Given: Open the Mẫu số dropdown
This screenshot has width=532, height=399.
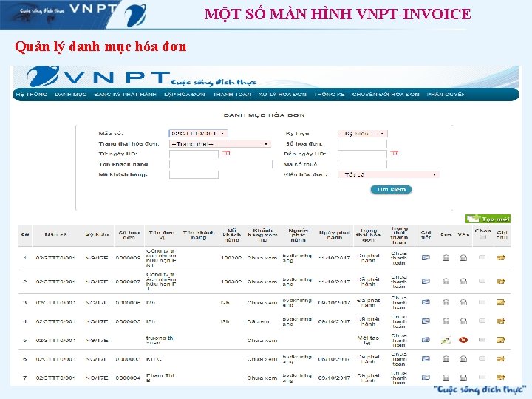Looking at the screenshot, I should tap(199, 134).
